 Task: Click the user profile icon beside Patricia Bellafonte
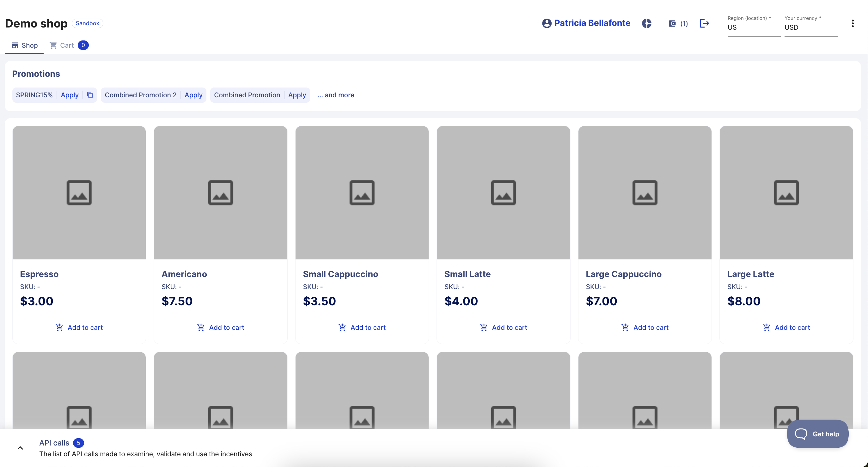click(x=547, y=23)
